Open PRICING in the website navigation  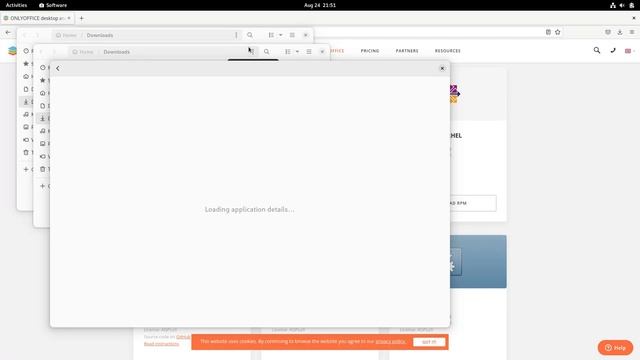pos(370,51)
